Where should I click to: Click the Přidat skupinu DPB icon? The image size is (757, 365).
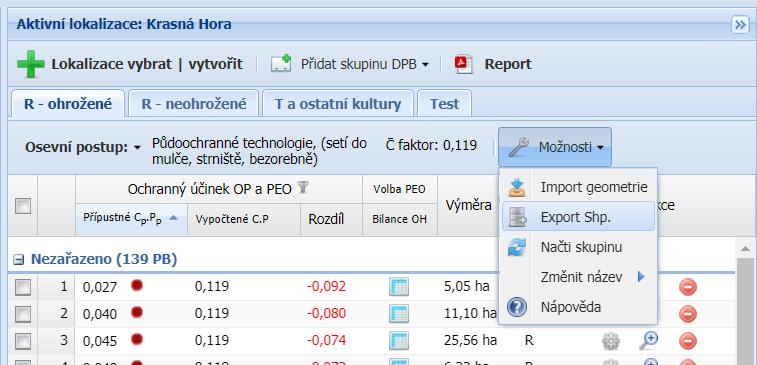point(281,63)
